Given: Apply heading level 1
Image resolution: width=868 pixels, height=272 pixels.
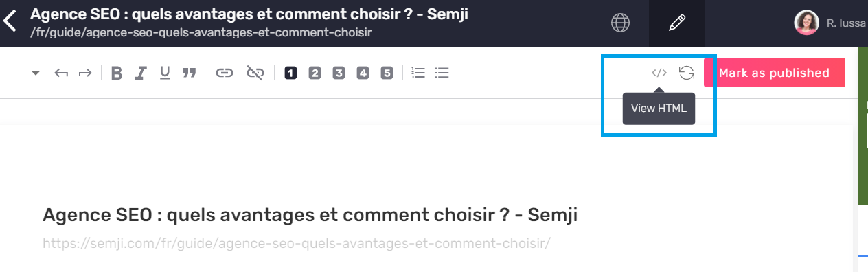Looking at the screenshot, I should click(x=290, y=73).
